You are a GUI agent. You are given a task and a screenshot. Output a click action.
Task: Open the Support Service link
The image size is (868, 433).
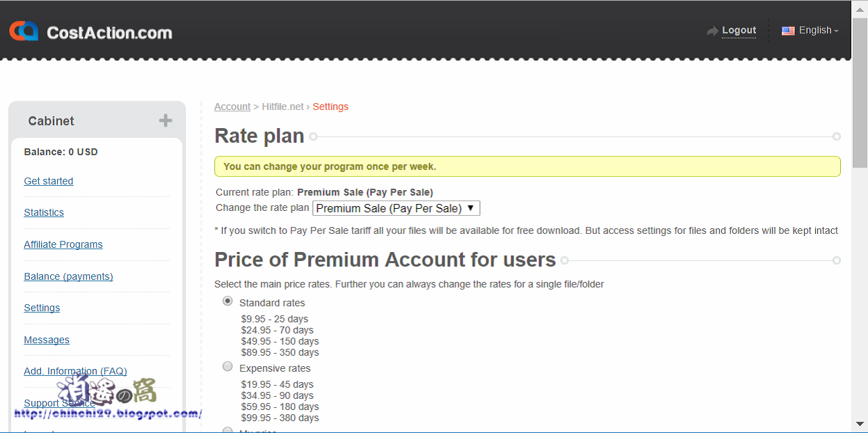pos(59,403)
